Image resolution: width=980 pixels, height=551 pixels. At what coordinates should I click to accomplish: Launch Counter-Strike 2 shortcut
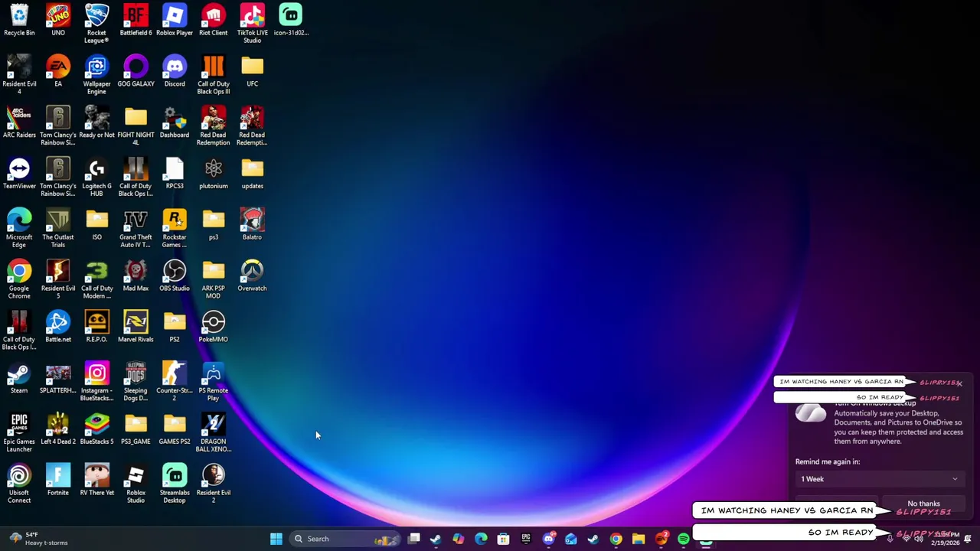click(x=175, y=382)
